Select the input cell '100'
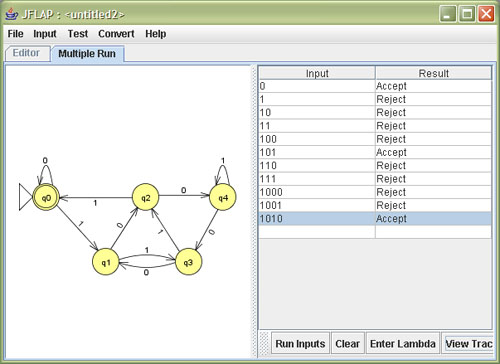 click(x=317, y=139)
